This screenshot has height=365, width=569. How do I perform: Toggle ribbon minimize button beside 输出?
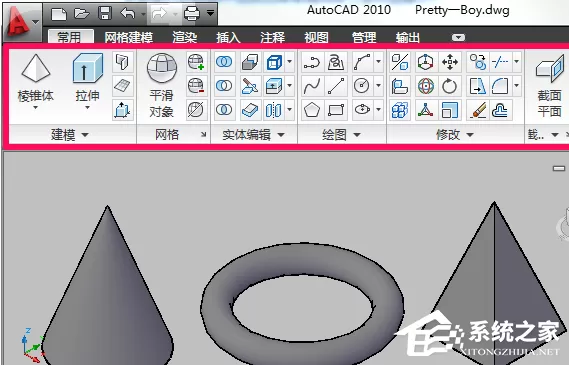[458, 37]
